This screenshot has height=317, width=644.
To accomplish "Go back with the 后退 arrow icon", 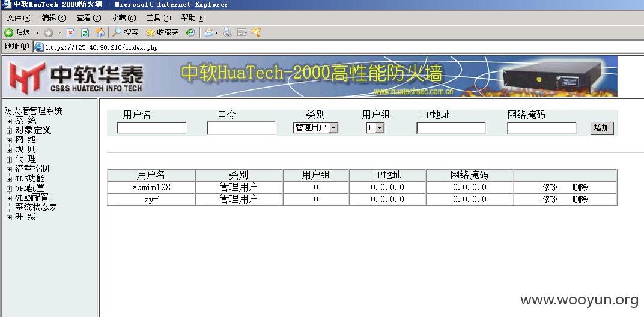I will click(x=8, y=32).
